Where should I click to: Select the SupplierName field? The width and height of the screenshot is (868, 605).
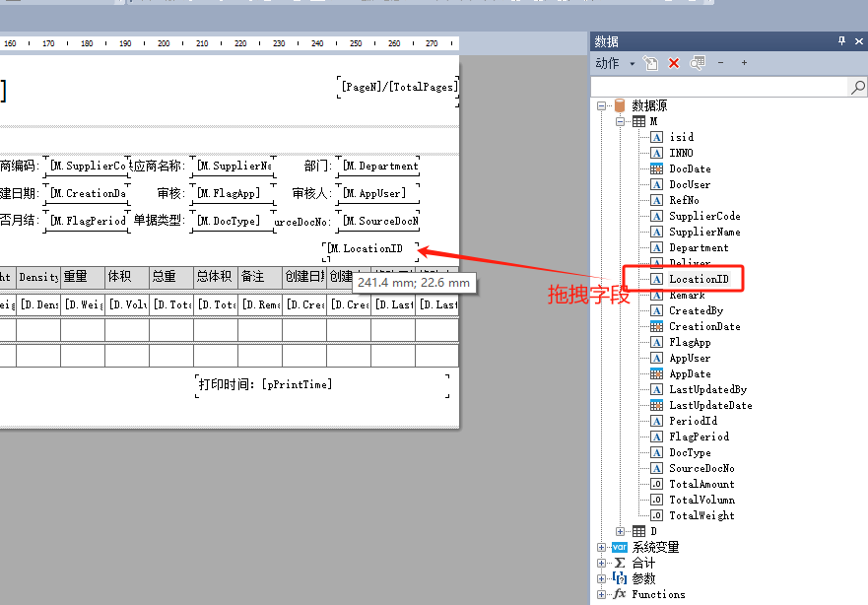tap(704, 232)
